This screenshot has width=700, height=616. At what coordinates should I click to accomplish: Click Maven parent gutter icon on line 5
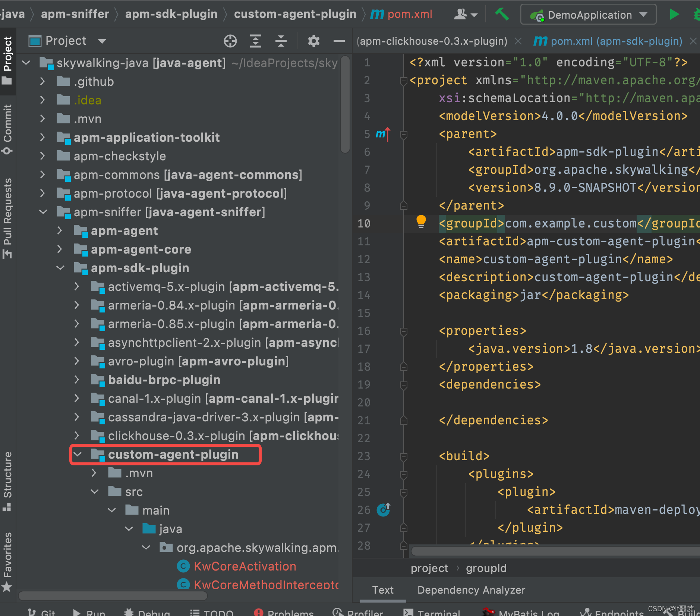(382, 134)
